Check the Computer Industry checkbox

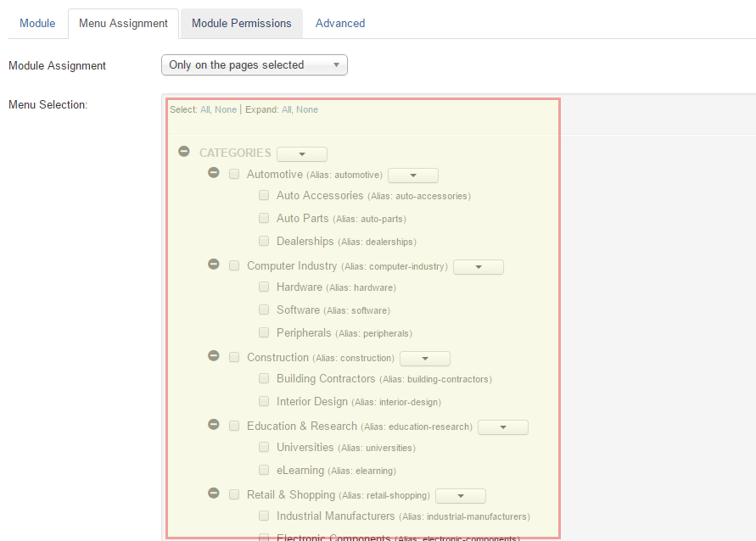tap(234, 265)
